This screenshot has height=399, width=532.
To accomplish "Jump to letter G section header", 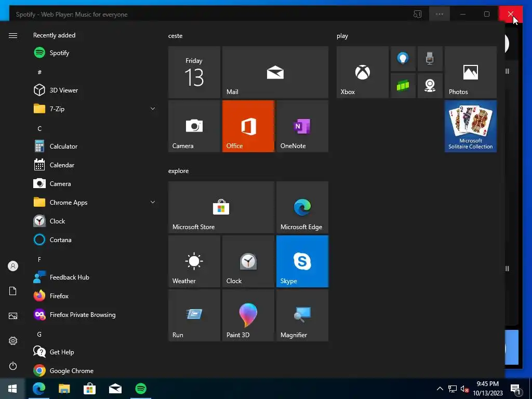I will click(39, 335).
